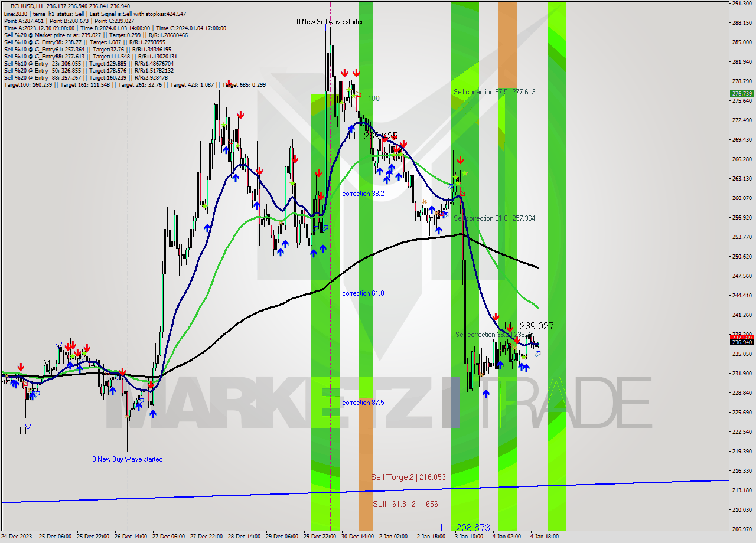
Task: Click the 'Sell %10 @ C_Entry88: 277.613' line
Action: tap(90, 56)
